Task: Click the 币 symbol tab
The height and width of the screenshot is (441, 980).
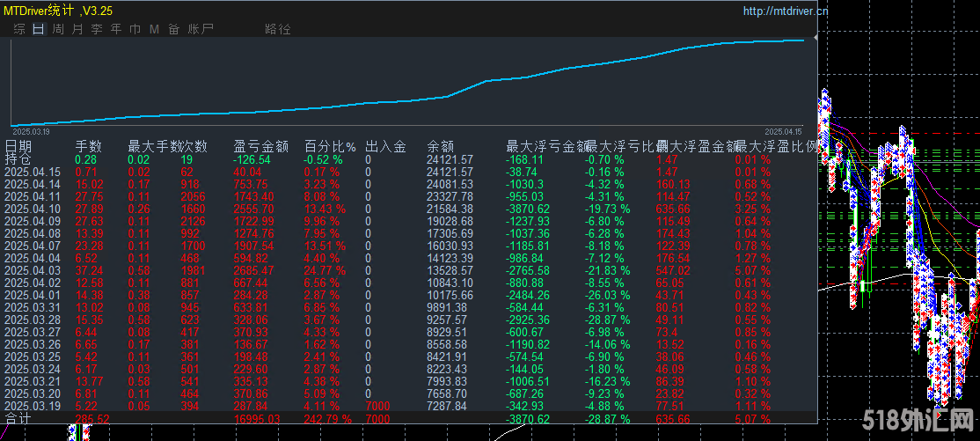Action: 135,29
